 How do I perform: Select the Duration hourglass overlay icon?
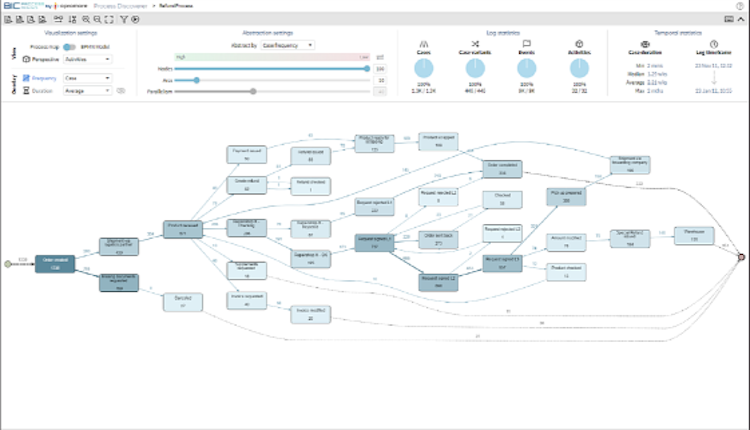tap(26, 90)
